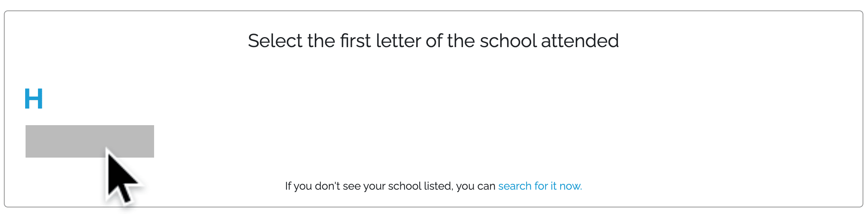The width and height of the screenshot is (868, 214).
Task: Click the right end of the gray school bar
Action: (152, 141)
